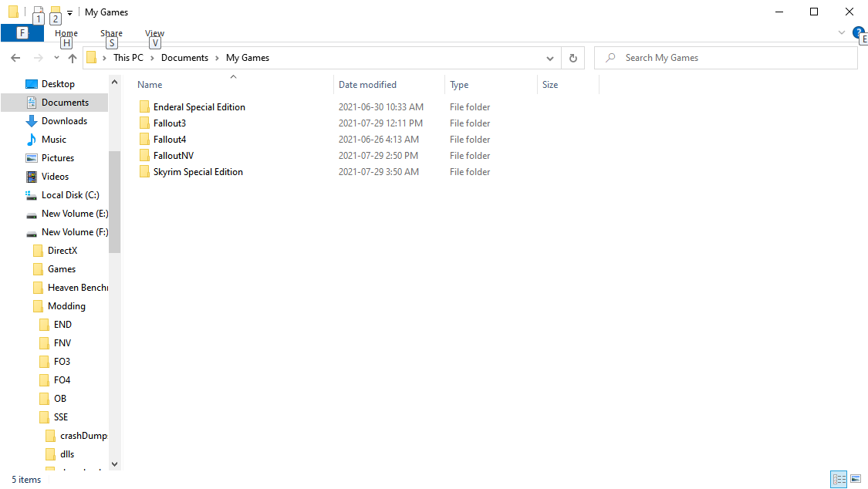Sort files by Type column
This screenshot has height=489, width=868.
click(x=459, y=85)
